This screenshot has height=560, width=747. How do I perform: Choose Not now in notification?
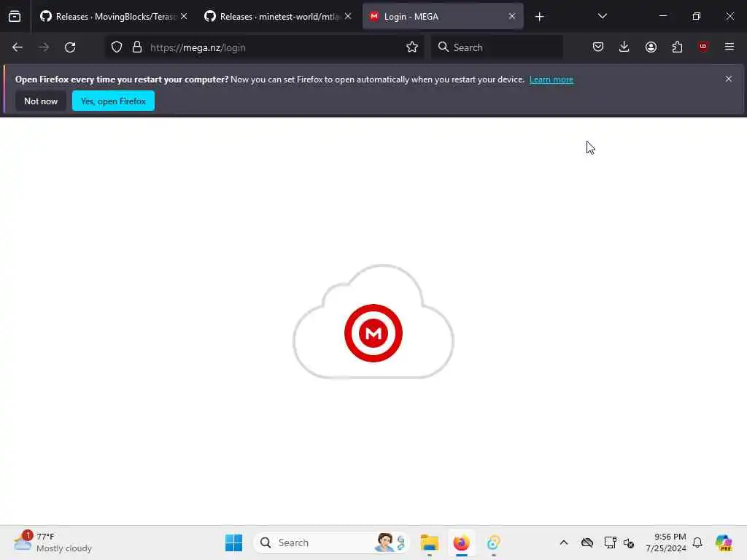(x=41, y=101)
